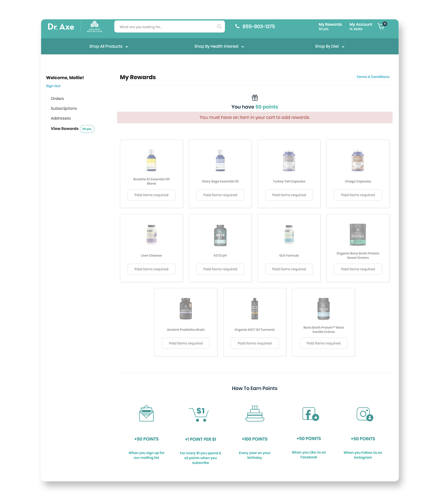
Task: Click 'When you Follow Us on Instagram' text
Action: [363, 455]
